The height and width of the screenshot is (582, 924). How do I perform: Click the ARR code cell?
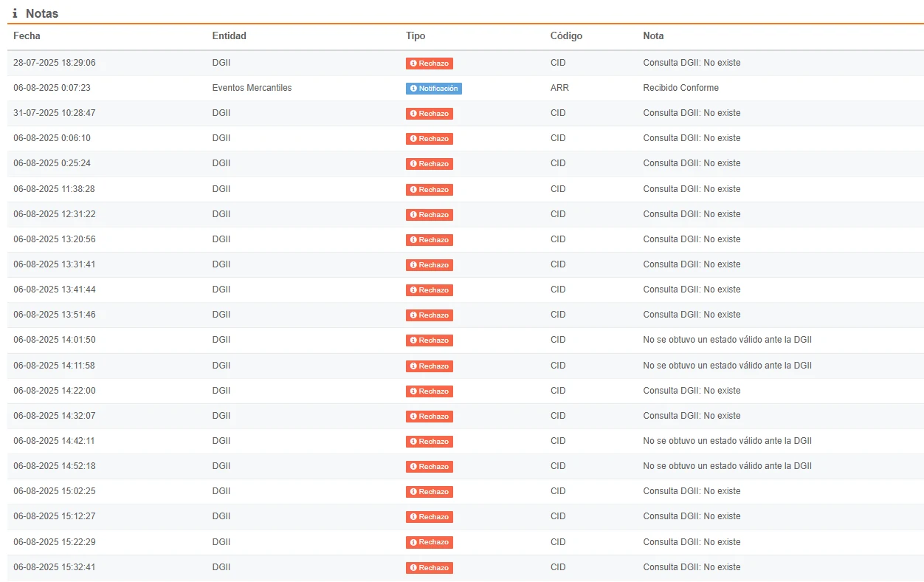[559, 88]
